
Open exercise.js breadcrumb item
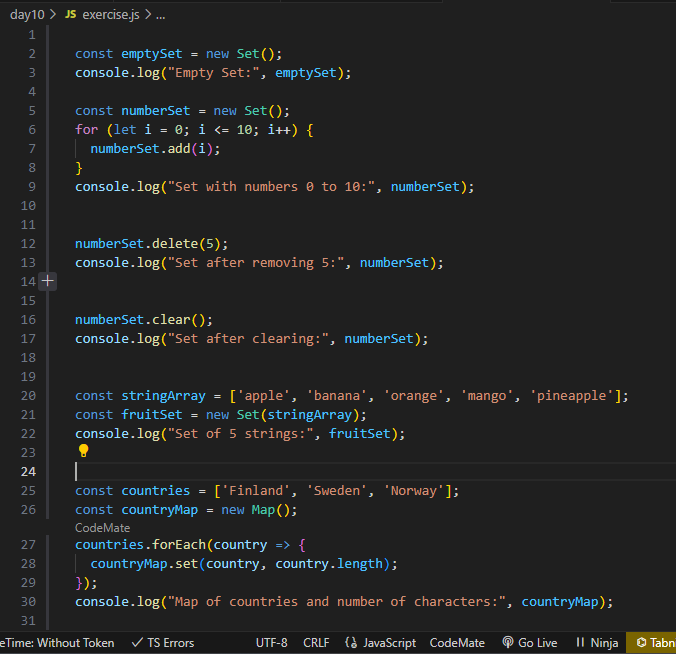tap(111, 15)
